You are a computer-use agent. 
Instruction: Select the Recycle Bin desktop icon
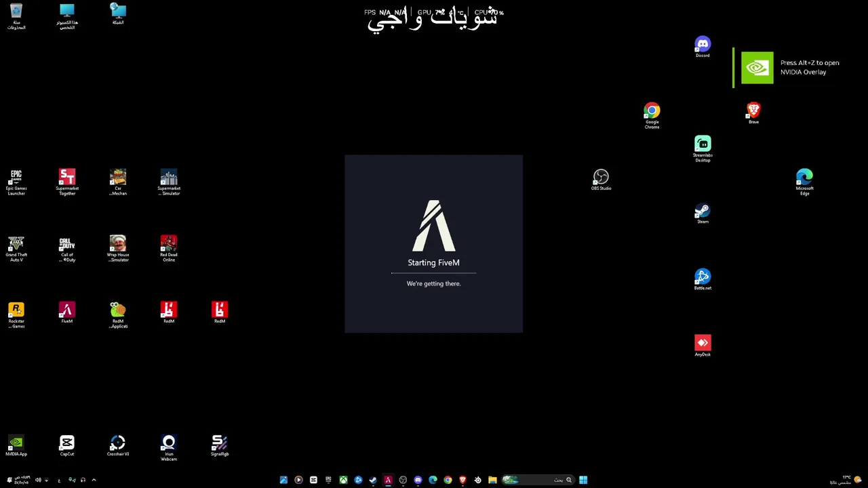(x=16, y=16)
